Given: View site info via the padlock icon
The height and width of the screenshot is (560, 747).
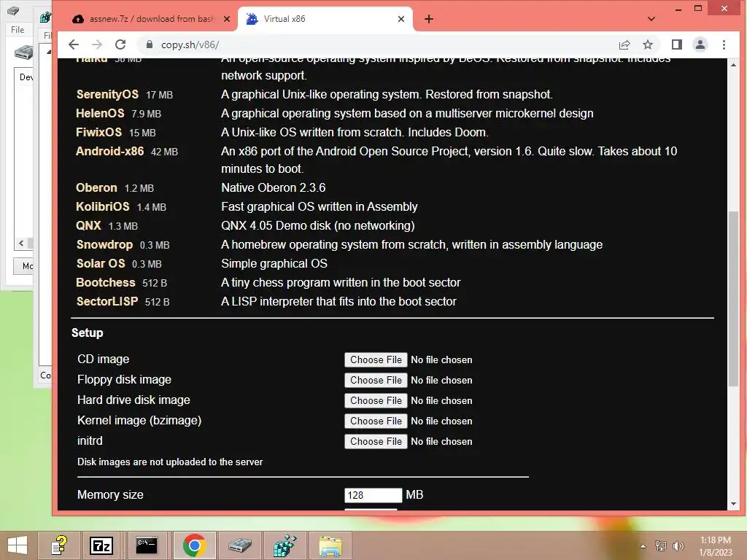Looking at the screenshot, I should tap(149, 44).
